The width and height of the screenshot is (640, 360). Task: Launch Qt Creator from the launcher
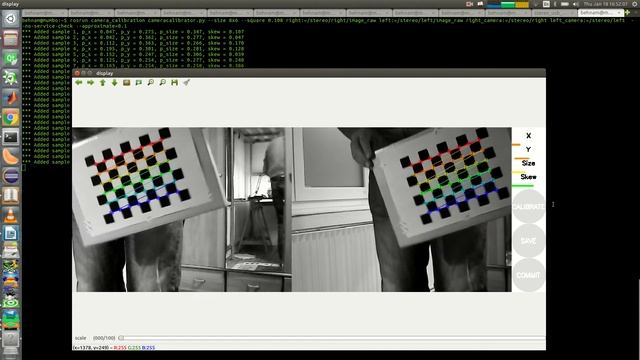tap(11, 59)
